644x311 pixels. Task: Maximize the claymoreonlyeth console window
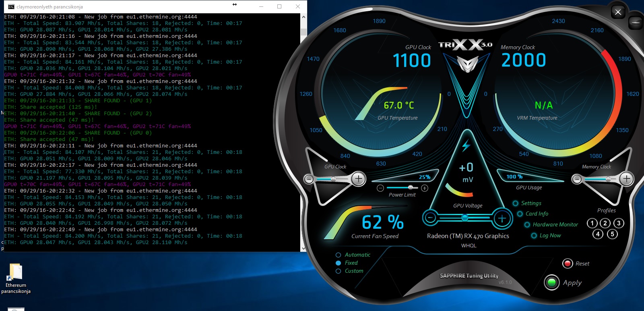[x=279, y=6]
